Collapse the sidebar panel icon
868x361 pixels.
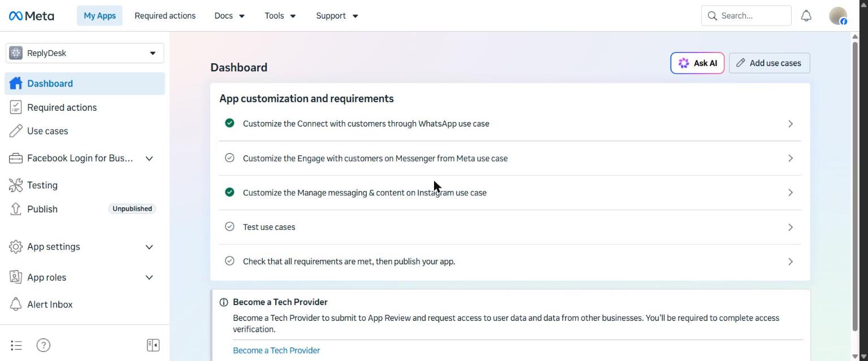[x=153, y=345]
